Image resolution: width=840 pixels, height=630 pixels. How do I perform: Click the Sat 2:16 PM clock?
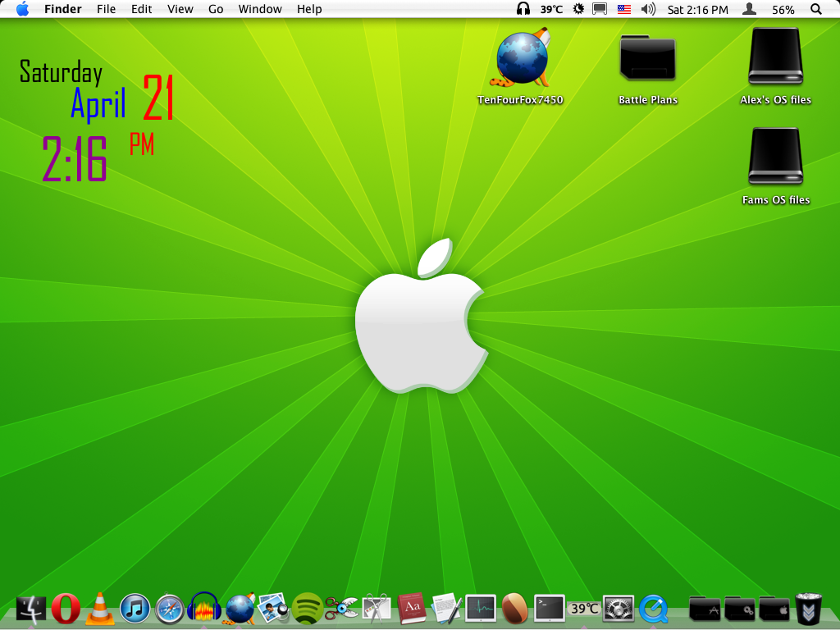pyautogui.click(x=697, y=10)
